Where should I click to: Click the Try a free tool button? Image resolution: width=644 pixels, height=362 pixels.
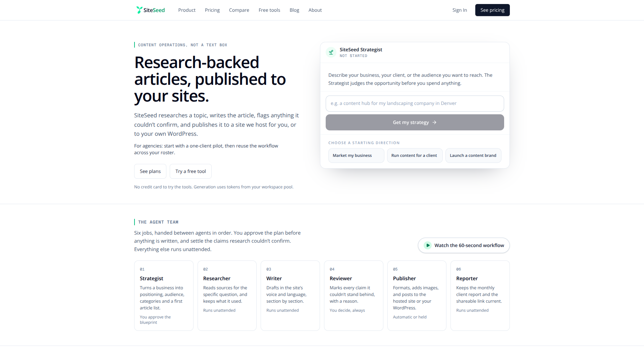click(x=191, y=171)
